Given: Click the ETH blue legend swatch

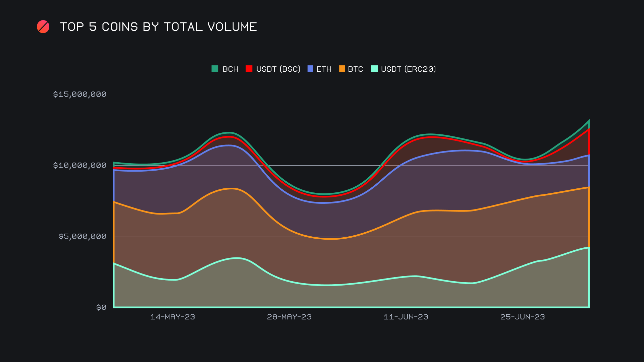Looking at the screenshot, I should (310, 69).
